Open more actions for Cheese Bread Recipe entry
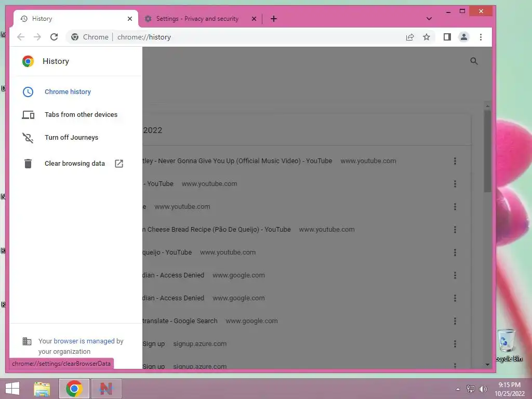The image size is (532, 399). pos(455,229)
